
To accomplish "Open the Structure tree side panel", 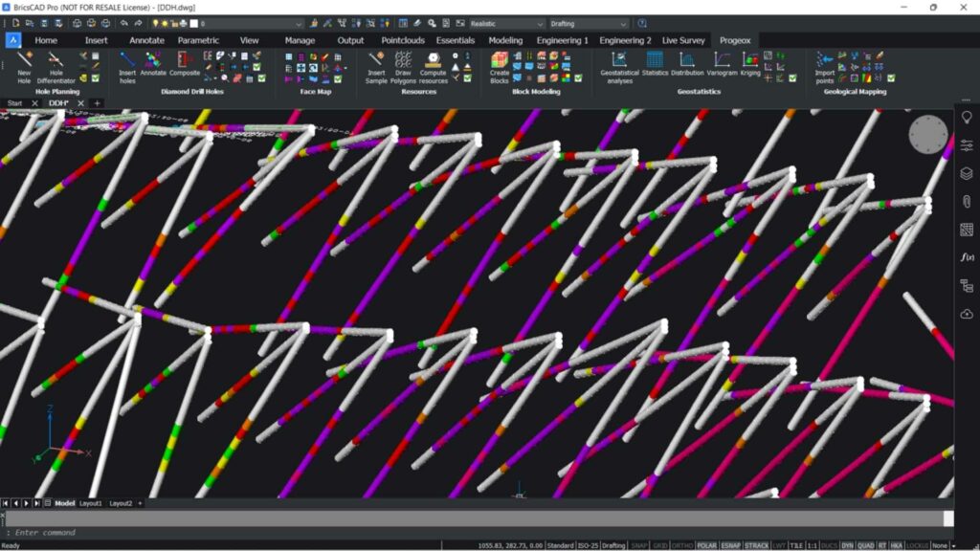I will pos(967,285).
